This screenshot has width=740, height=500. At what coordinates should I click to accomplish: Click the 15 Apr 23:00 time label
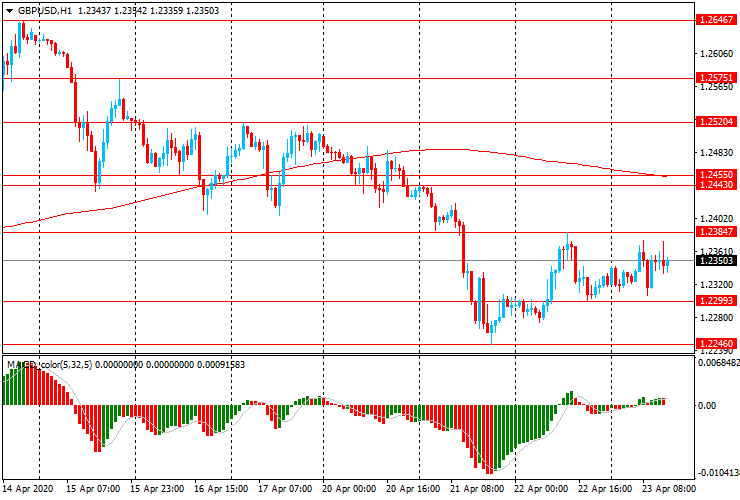pos(157,489)
